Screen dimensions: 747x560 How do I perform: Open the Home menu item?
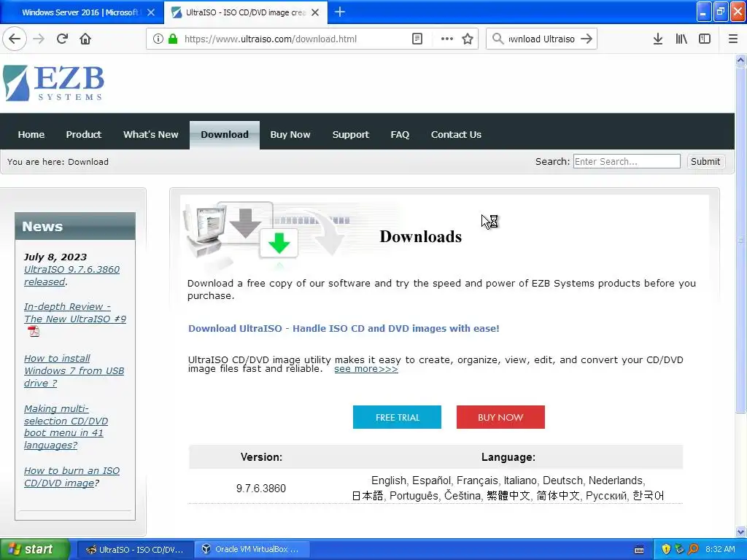(x=31, y=134)
